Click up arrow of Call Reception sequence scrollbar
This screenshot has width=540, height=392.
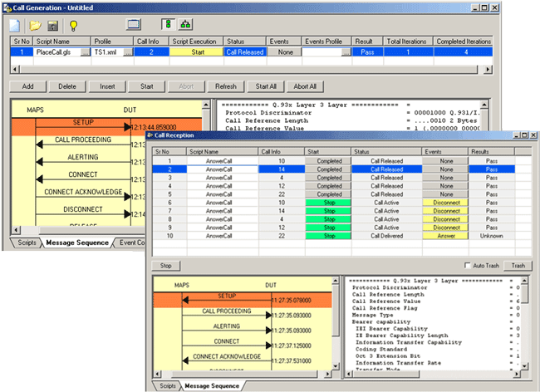pyautogui.click(x=336, y=281)
